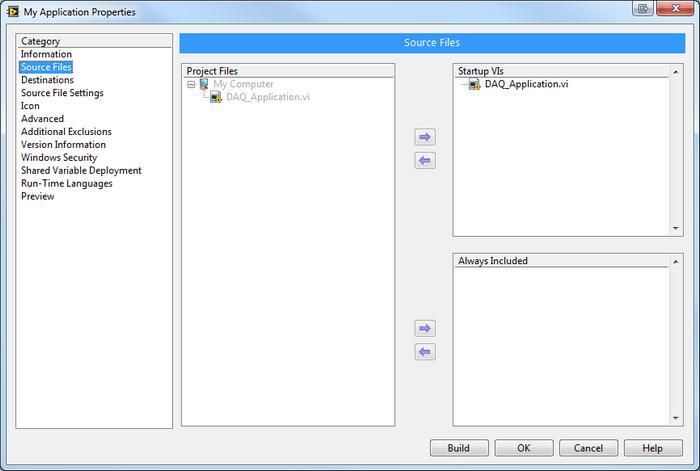Open the Windows Security category

59,158
